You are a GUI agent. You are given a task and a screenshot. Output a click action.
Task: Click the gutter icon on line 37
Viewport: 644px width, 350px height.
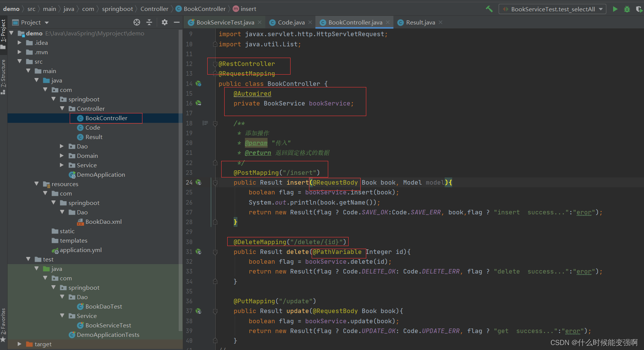click(x=199, y=311)
